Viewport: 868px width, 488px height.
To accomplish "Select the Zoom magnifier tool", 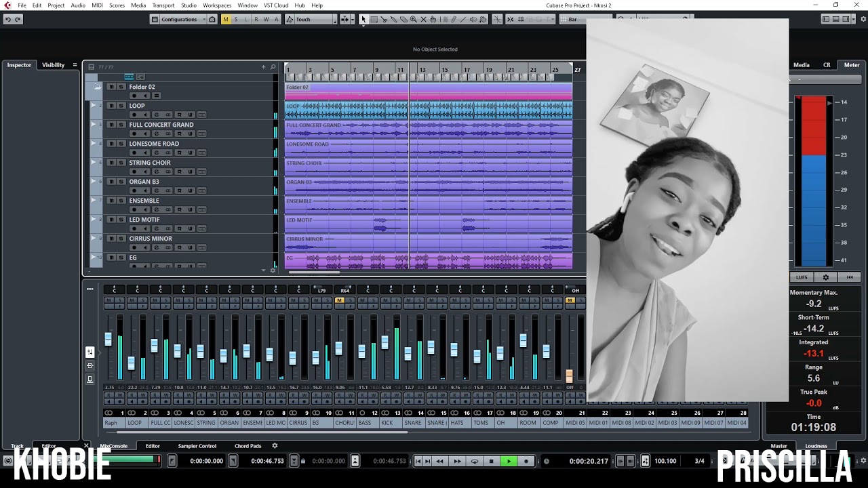I will 414,19.
